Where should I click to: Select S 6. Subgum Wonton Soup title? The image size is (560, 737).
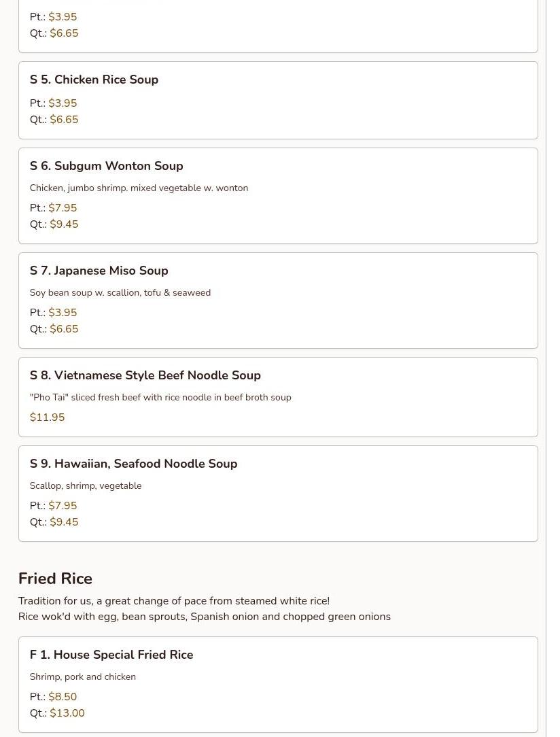click(x=106, y=166)
